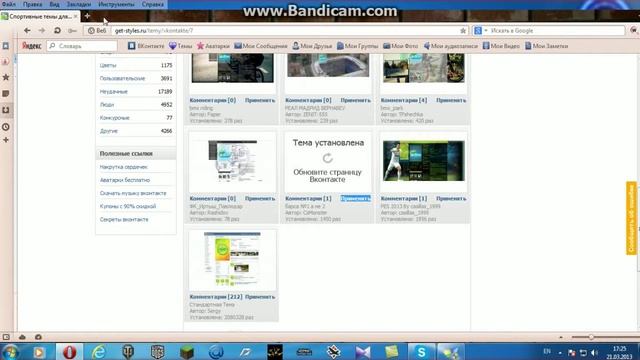640x360 pixels.
Task: Open the Аватарки bookmark
Action: (213, 46)
